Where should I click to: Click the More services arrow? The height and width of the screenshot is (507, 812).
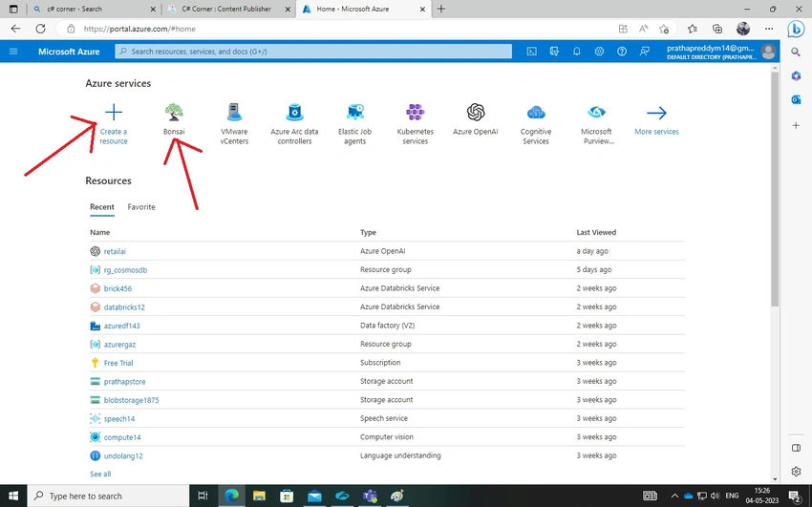point(656,113)
